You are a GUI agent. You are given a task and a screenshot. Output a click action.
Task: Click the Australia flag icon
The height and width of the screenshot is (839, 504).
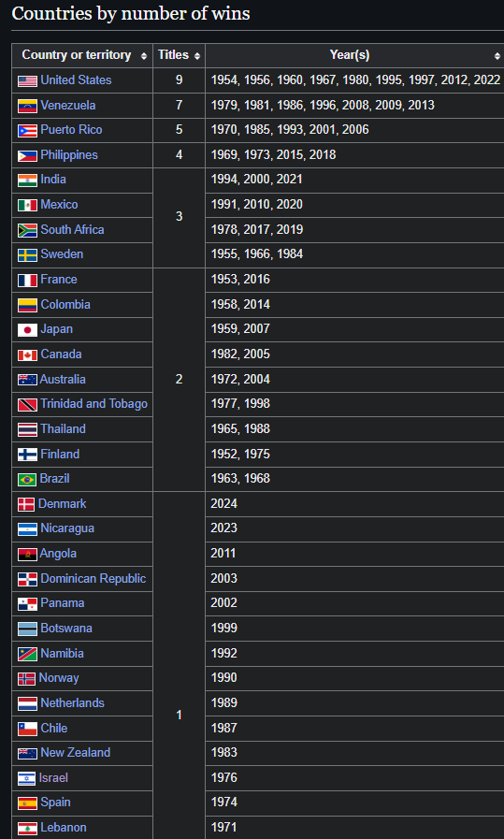(x=27, y=380)
